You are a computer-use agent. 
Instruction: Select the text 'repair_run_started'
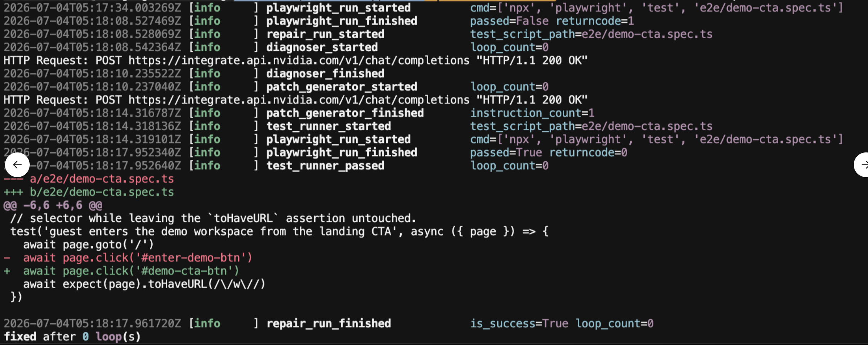pos(325,34)
